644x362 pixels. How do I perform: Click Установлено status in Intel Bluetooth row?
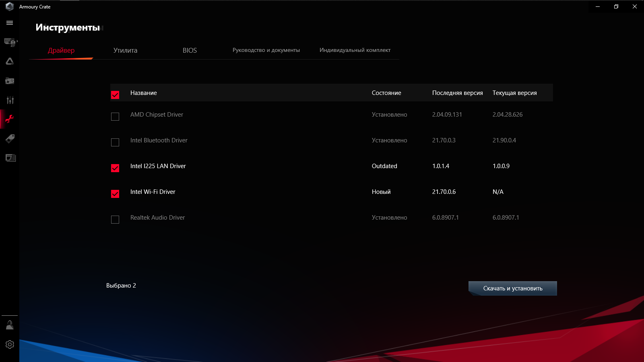390,140
